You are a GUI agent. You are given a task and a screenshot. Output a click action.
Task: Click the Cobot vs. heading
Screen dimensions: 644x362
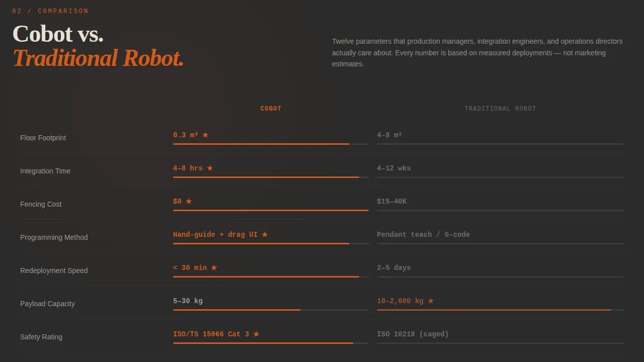[x=57, y=34]
